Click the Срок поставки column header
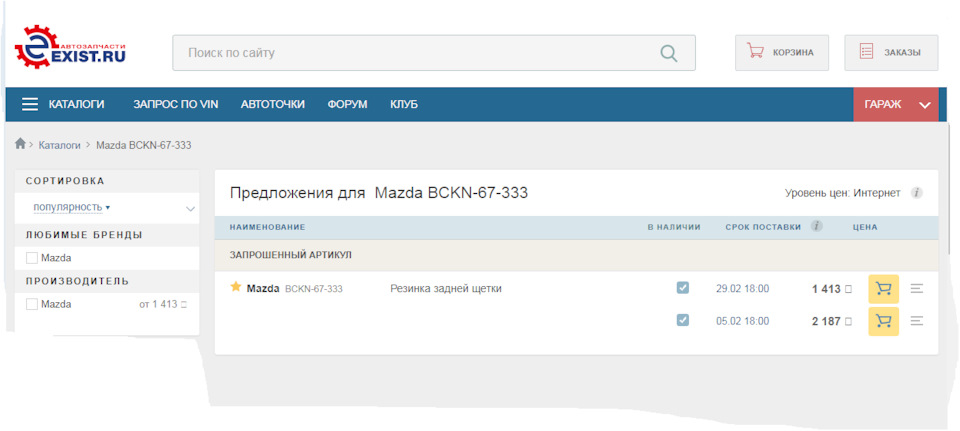The height and width of the screenshot is (431, 960). 763,227
